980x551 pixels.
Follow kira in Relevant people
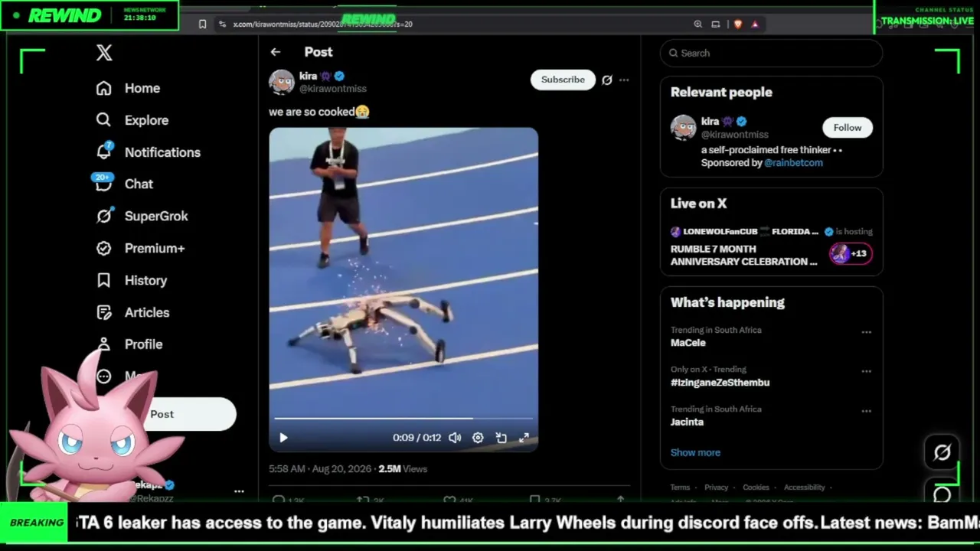point(848,128)
